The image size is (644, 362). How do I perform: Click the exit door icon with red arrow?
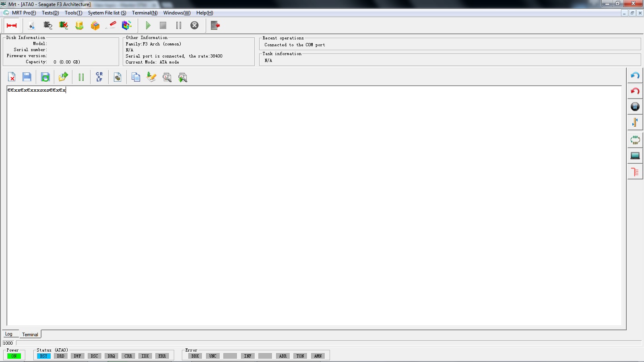[215, 25]
